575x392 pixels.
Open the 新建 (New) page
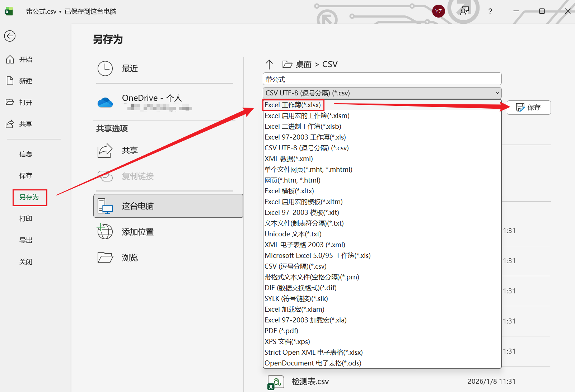pos(25,81)
